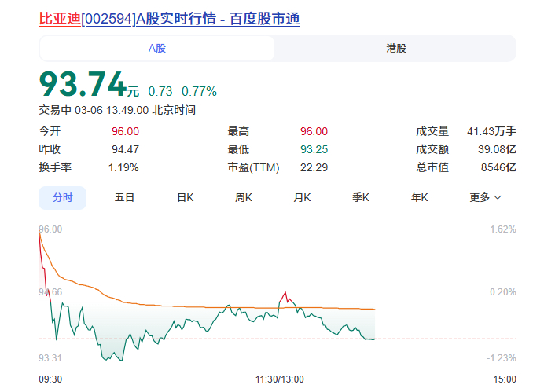This screenshot has width=544, height=392.
Task: Click the price change -0.73 value
Action: point(158,91)
